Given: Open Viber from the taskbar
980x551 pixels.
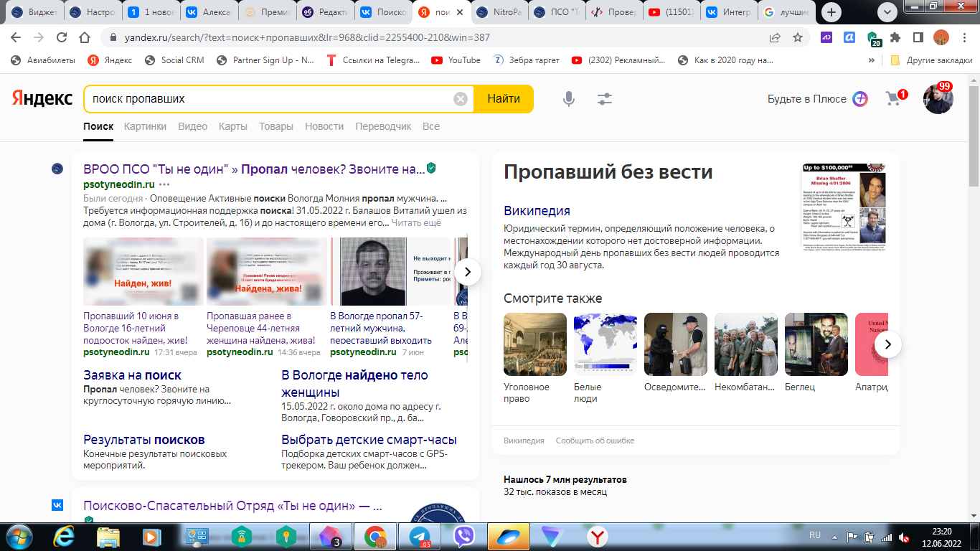Looking at the screenshot, I should pyautogui.click(x=464, y=537).
